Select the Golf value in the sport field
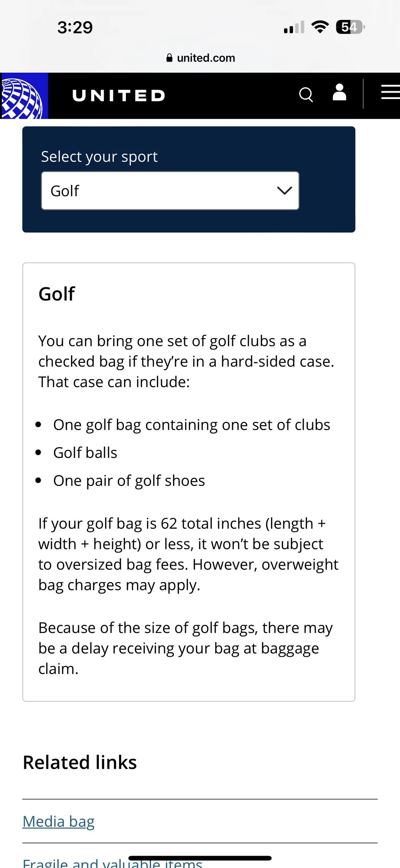This screenshot has height=868, width=400. (x=65, y=191)
